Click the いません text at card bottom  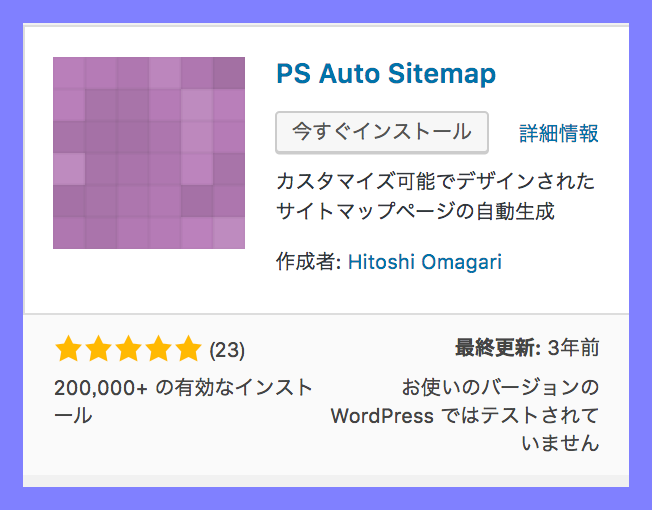coord(560,443)
